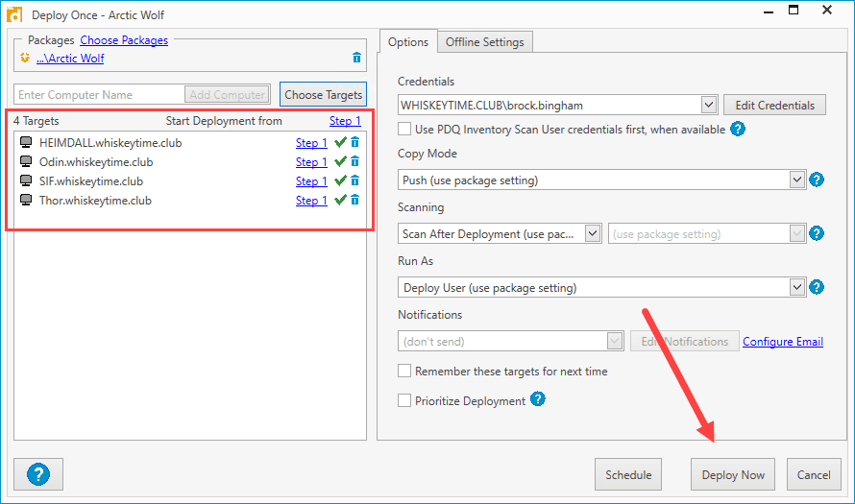Click the large help button at bottom left
This screenshot has height=504, width=855.
pos(38,474)
